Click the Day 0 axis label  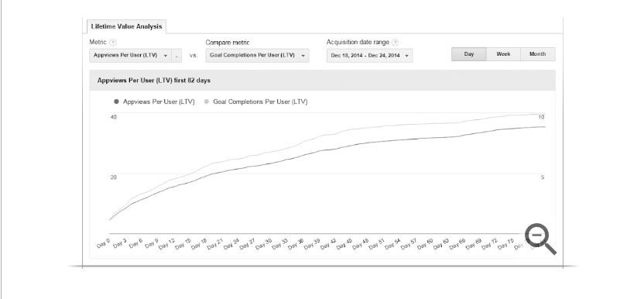tap(103, 243)
